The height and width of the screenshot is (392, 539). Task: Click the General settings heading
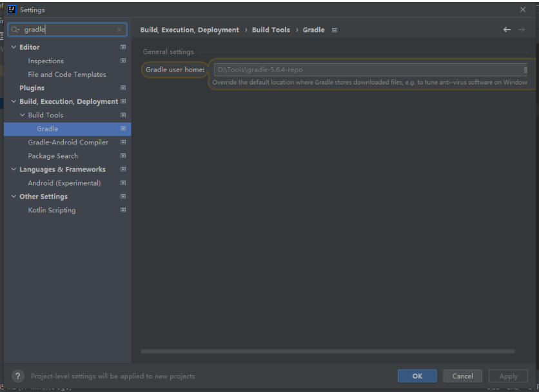(168, 52)
